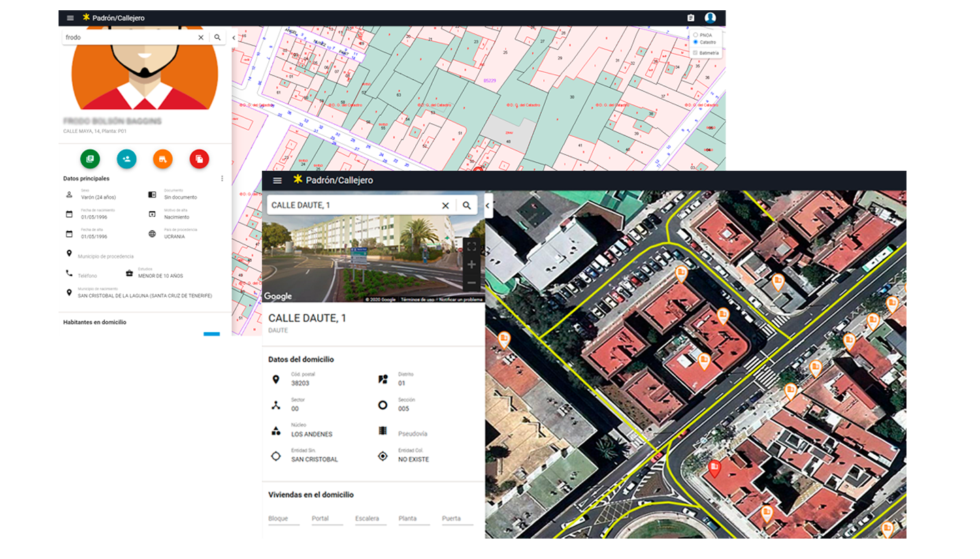Collapse the frodo side panel with chevron

click(x=233, y=38)
